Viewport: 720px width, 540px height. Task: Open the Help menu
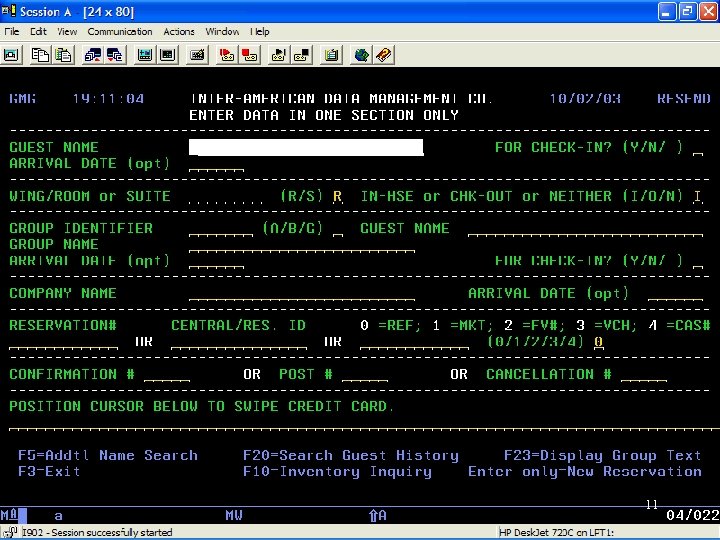coord(260,32)
